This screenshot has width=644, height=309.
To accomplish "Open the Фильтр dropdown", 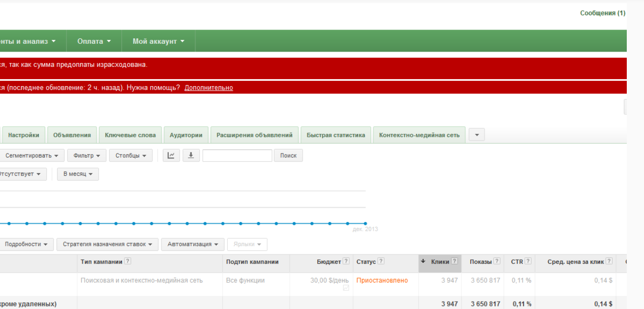I will pos(87,155).
